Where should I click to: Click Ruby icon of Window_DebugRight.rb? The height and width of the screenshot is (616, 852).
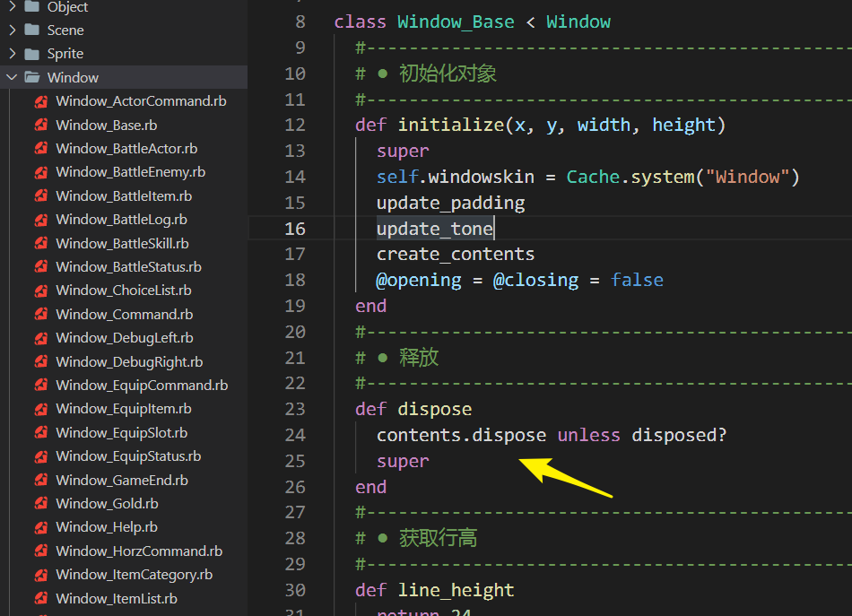point(41,361)
